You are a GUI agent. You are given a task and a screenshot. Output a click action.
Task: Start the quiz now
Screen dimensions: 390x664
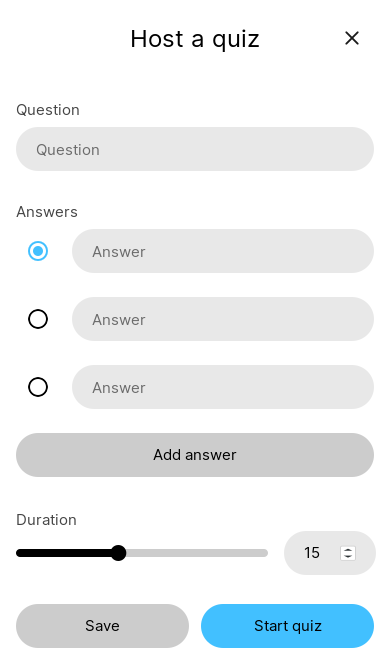(288, 626)
